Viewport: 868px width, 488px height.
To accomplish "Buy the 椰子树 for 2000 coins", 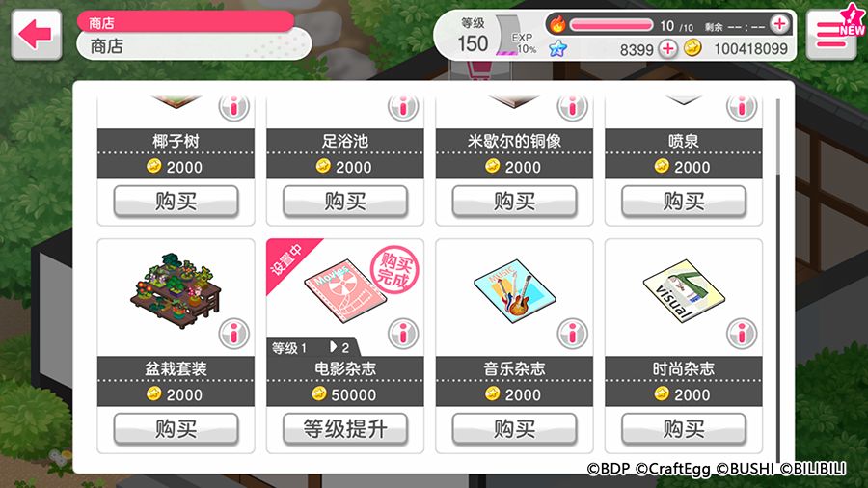I will pyautogui.click(x=176, y=201).
